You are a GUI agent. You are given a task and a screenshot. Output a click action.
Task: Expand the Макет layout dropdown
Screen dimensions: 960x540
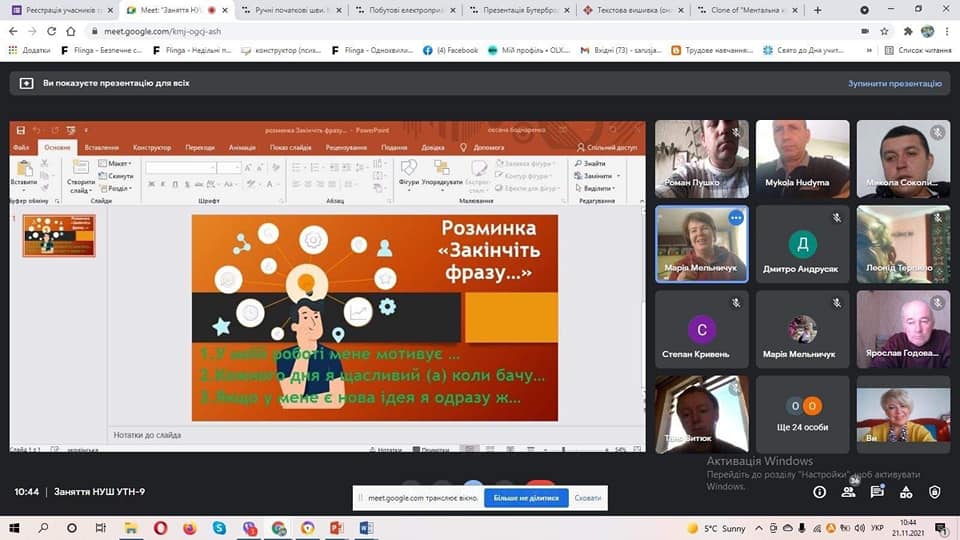pyautogui.click(x=119, y=164)
